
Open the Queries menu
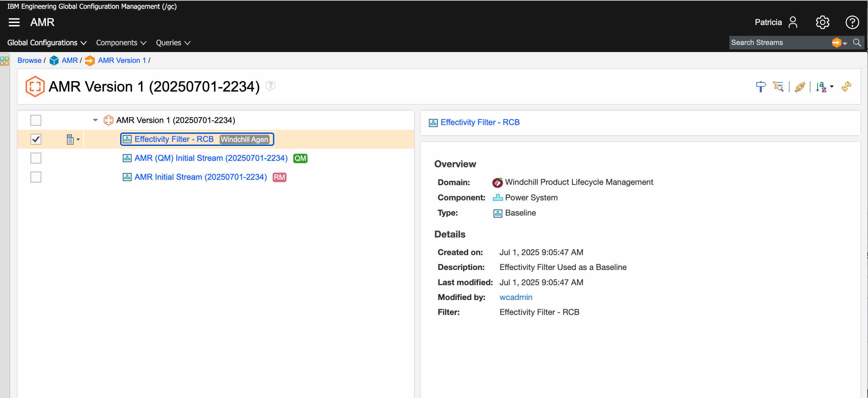tap(173, 43)
